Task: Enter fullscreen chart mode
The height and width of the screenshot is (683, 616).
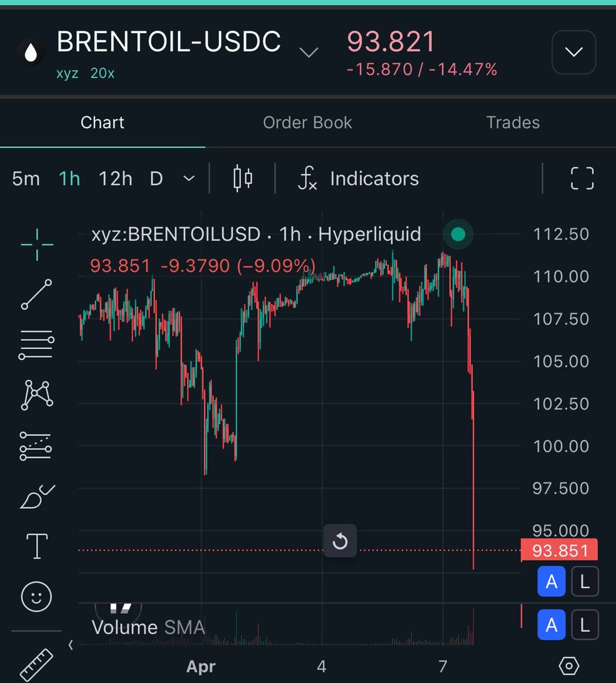Action: 582,179
